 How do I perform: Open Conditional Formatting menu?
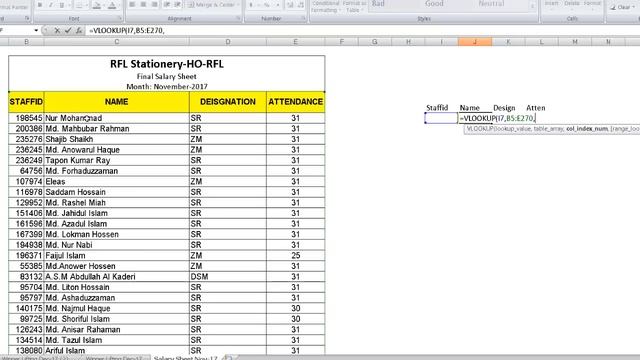[326, 6]
